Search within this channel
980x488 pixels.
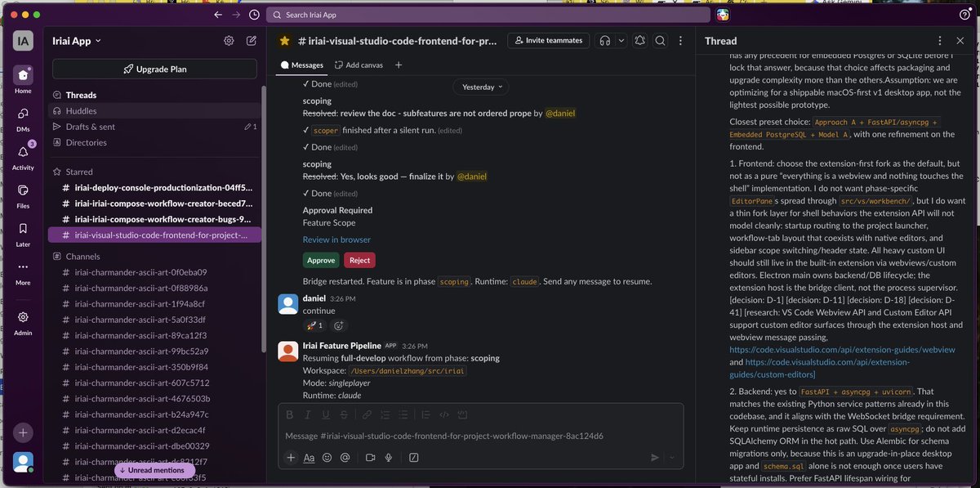pos(660,40)
